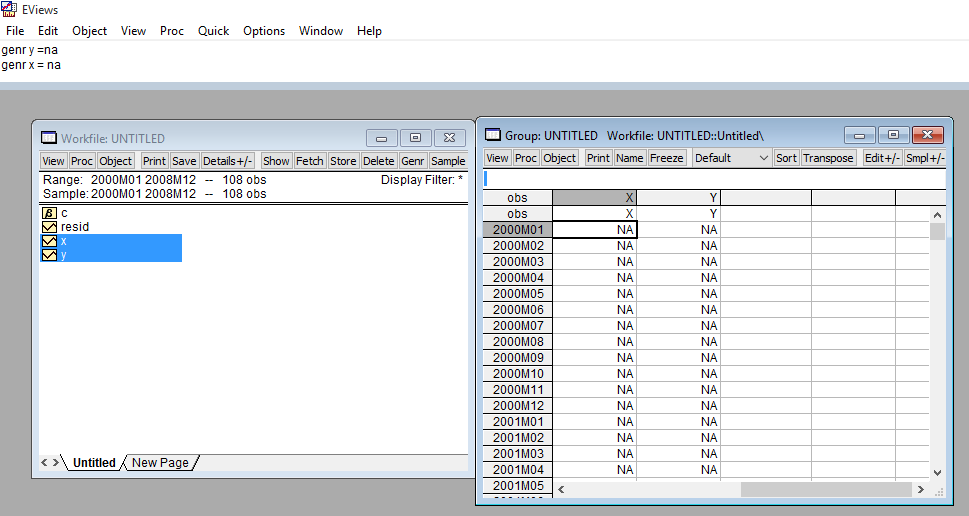
Task: Click the resid series icon in workfile
Action: [x=49, y=227]
